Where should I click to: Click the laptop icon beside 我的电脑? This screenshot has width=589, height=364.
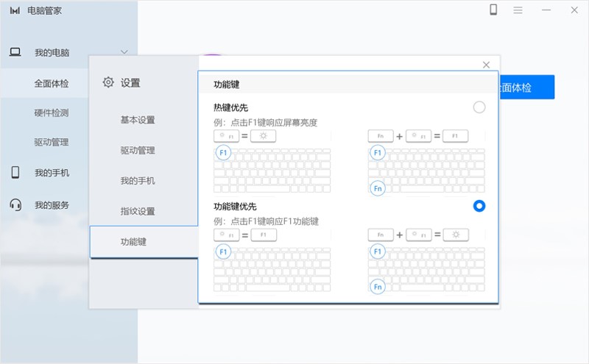click(15, 51)
